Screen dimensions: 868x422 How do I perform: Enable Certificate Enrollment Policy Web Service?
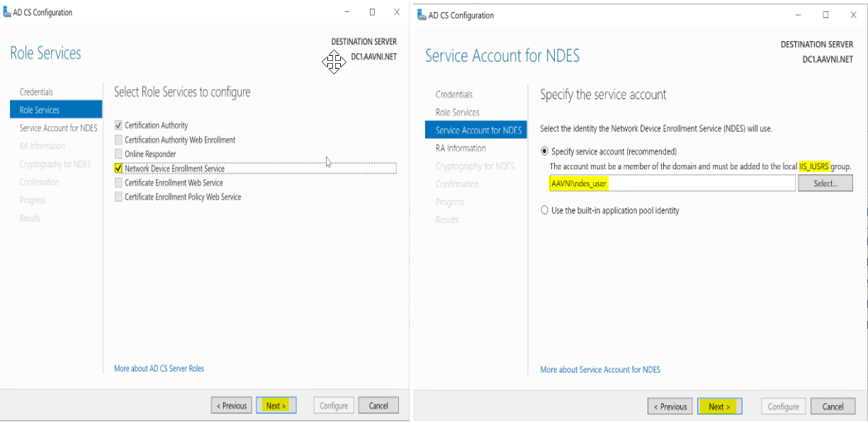(118, 197)
